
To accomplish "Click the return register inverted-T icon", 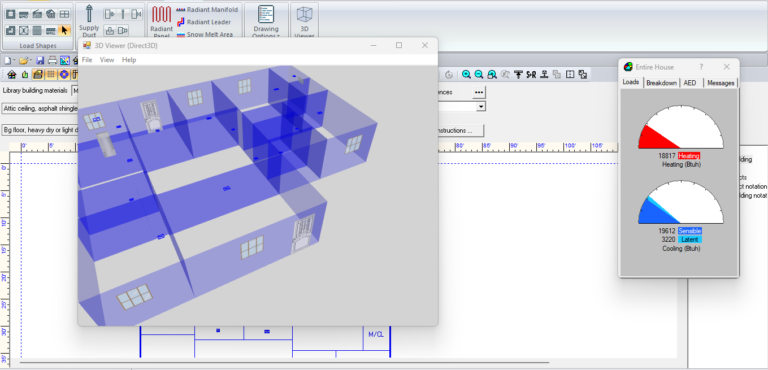I will coord(544,74).
